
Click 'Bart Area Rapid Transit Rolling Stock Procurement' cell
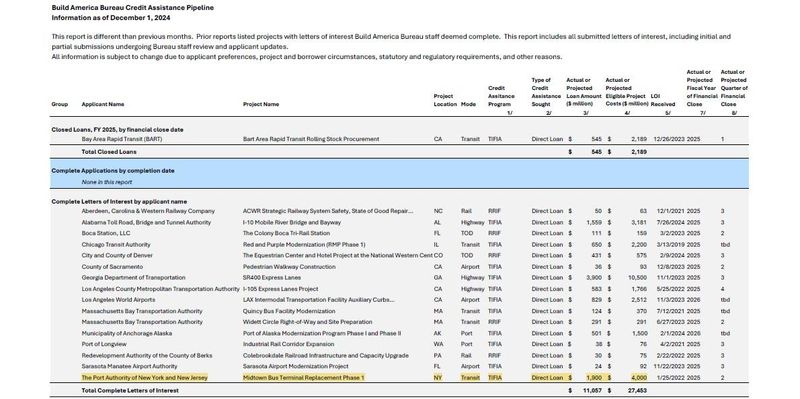[311, 139]
